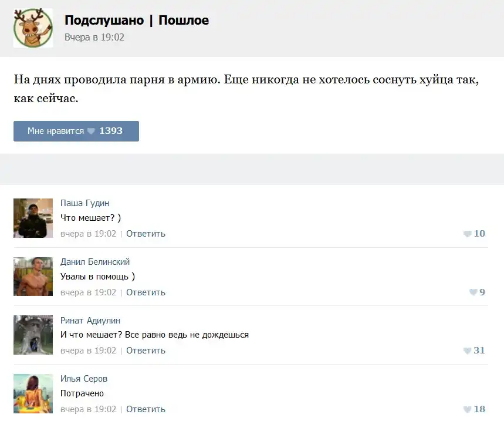The image size is (504, 421).
Task: Click the Данил Белинский name link
Action: pyautogui.click(x=94, y=262)
